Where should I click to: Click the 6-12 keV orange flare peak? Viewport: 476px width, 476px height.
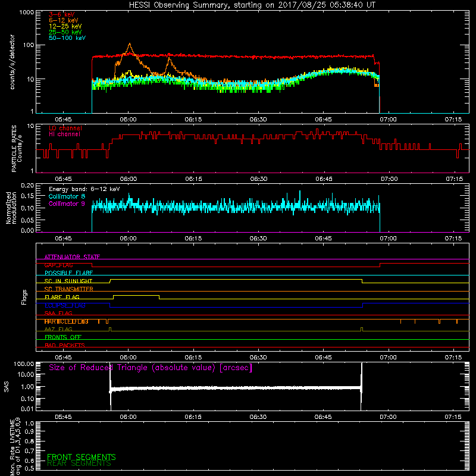coord(130,44)
